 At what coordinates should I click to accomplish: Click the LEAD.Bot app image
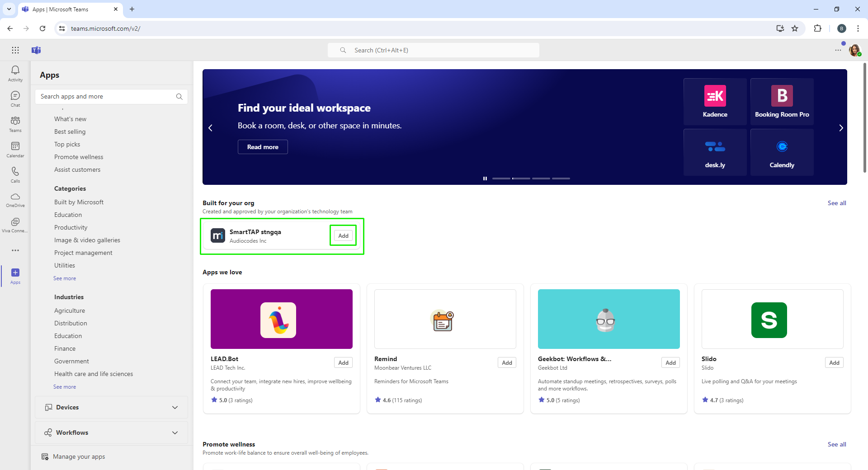pyautogui.click(x=281, y=319)
